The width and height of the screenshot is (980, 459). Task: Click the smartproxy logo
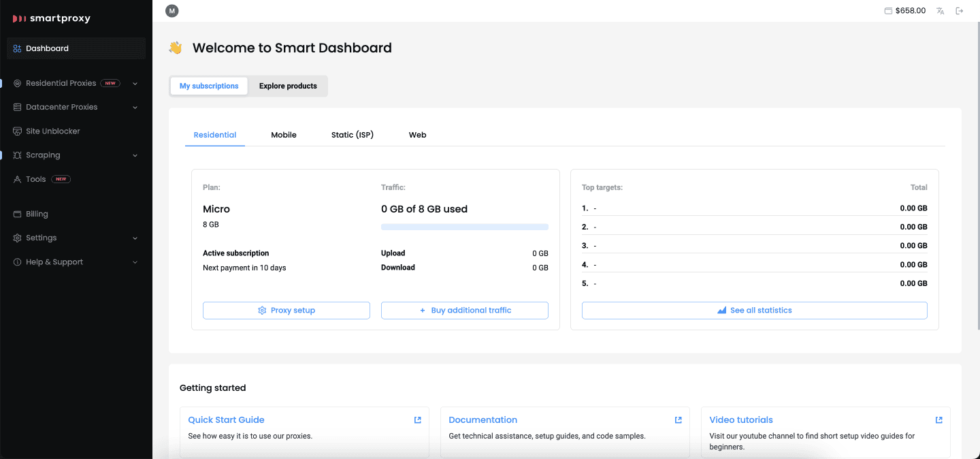tap(52, 18)
